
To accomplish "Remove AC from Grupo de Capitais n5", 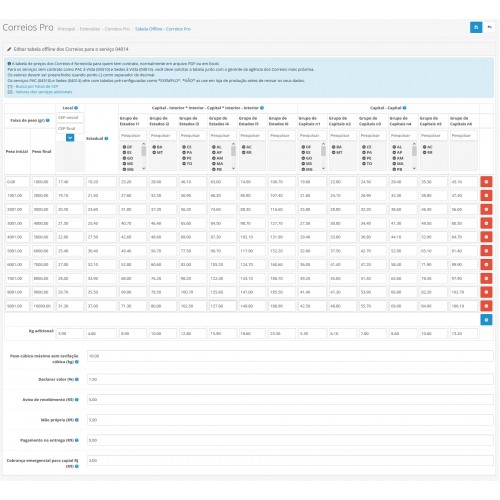I will click(x=424, y=147).
